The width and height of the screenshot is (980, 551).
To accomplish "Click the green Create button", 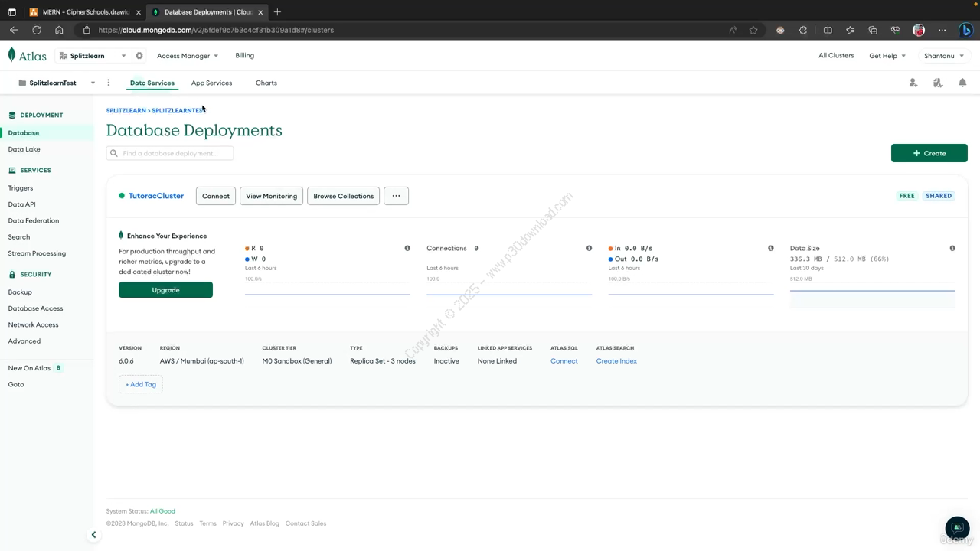I will [929, 153].
